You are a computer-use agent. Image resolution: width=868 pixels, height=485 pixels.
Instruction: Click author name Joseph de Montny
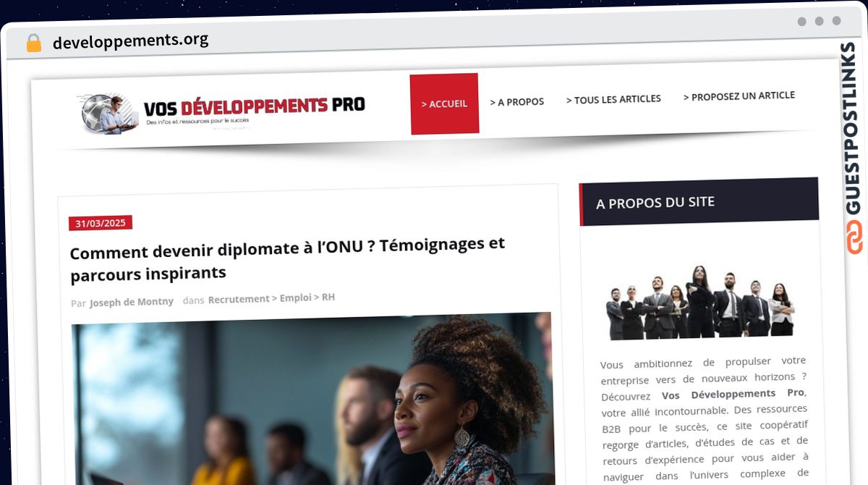tap(132, 302)
